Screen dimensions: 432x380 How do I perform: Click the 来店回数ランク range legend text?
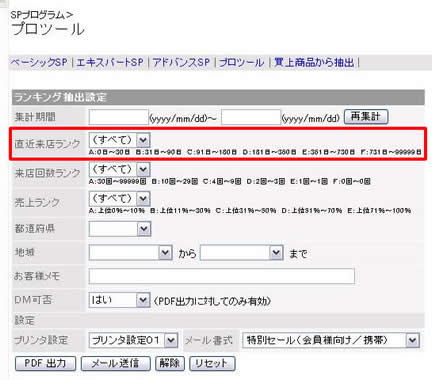click(x=230, y=182)
